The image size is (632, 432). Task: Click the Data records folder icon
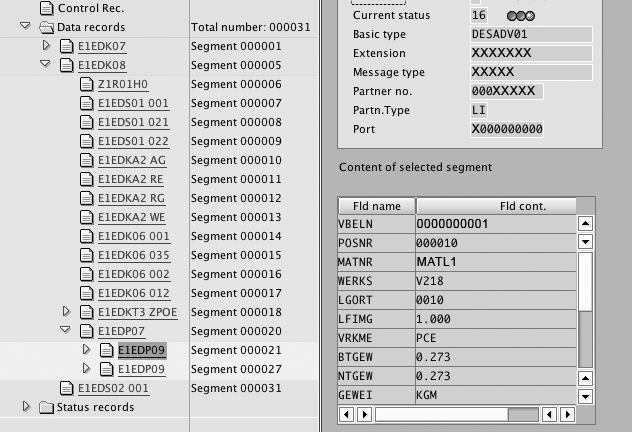[x=47, y=27]
